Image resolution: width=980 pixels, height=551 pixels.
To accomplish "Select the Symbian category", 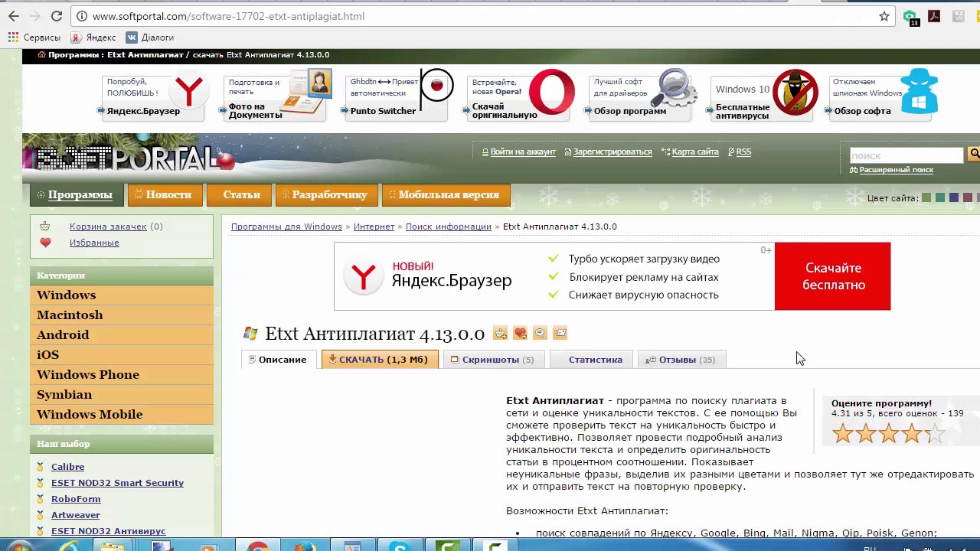I will point(122,394).
